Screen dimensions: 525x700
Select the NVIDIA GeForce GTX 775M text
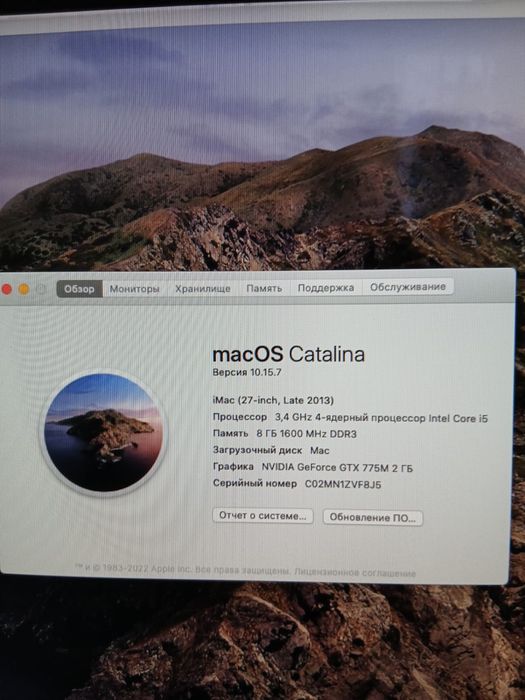click(x=337, y=468)
